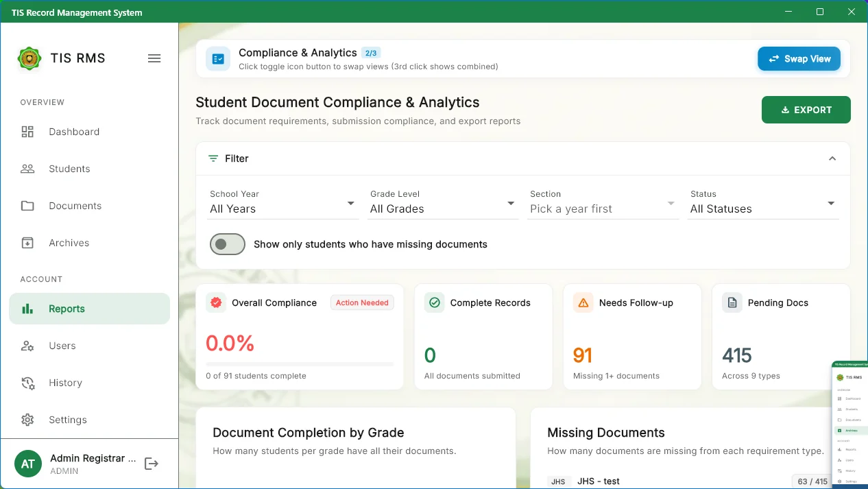Click the TIS RMS school seal logo

pyautogui.click(x=29, y=58)
